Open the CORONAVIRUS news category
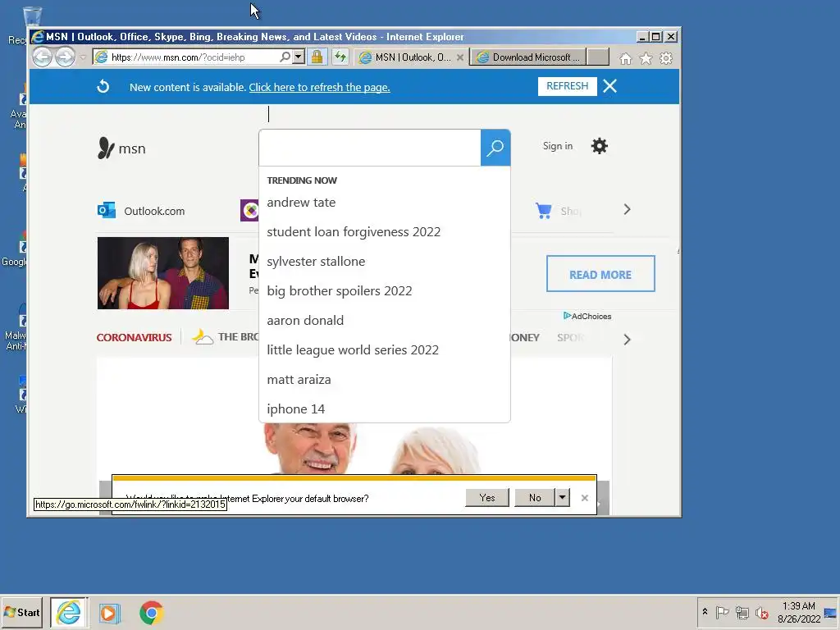 (x=134, y=337)
